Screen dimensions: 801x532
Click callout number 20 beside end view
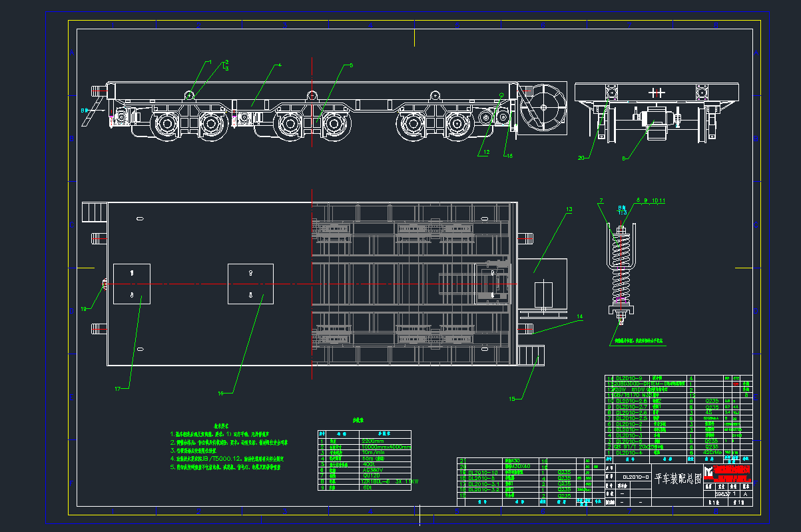[581, 158]
